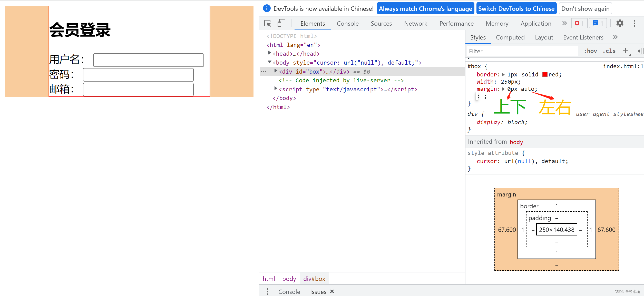Open the Sources tab

click(381, 24)
